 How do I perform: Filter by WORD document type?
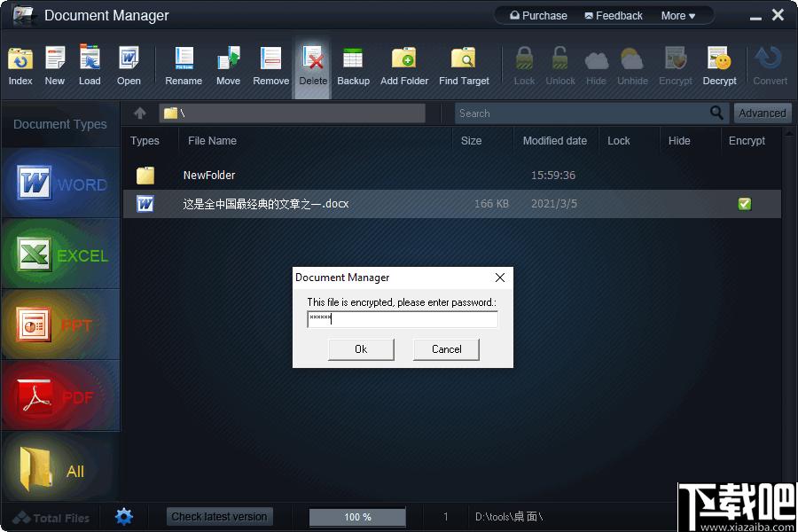tap(61, 184)
